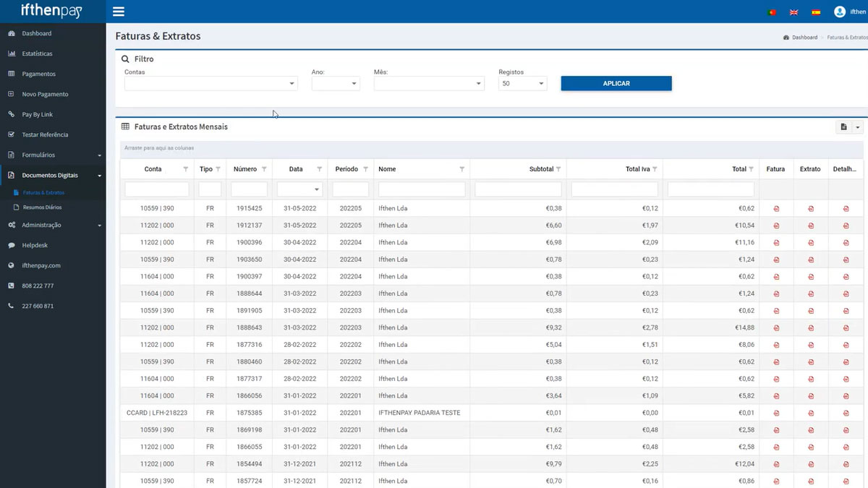
Task: Click the Período filter text box
Action: (x=350, y=189)
